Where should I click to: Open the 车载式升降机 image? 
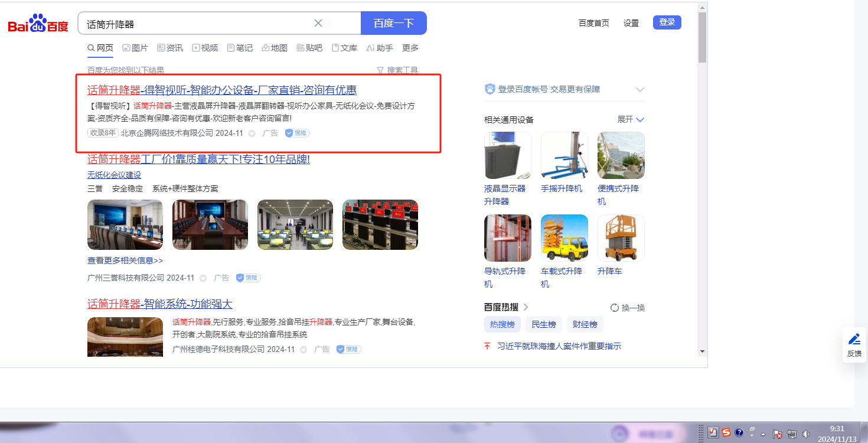tap(564, 238)
